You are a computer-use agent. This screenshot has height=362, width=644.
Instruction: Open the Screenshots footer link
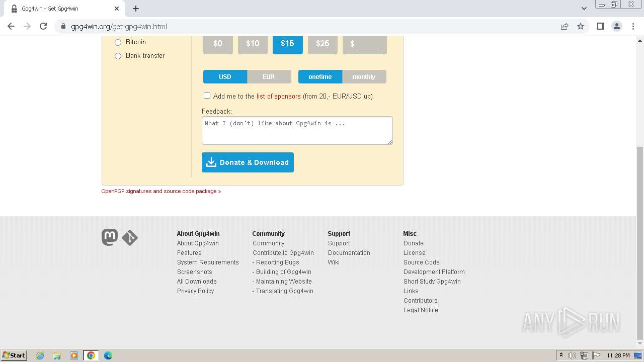[195, 272]
